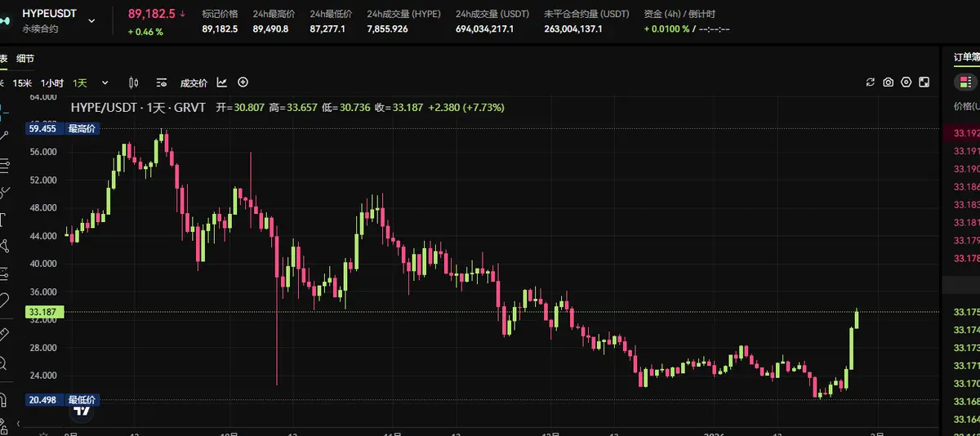Click the HYPEUSDT contract name
The image size is (980, 436).
point(50,14)
